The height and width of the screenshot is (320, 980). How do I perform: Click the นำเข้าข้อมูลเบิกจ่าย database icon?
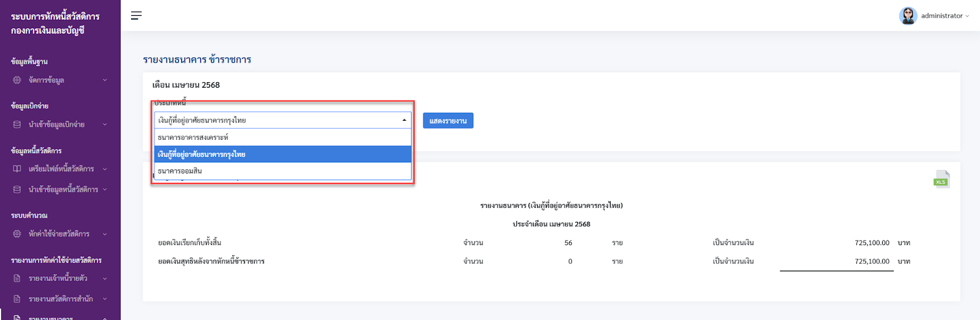(17, 124)
